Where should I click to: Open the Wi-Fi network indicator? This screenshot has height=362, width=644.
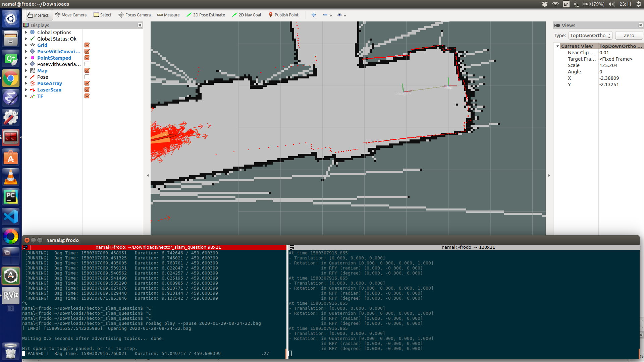click(x=555, y=4)
